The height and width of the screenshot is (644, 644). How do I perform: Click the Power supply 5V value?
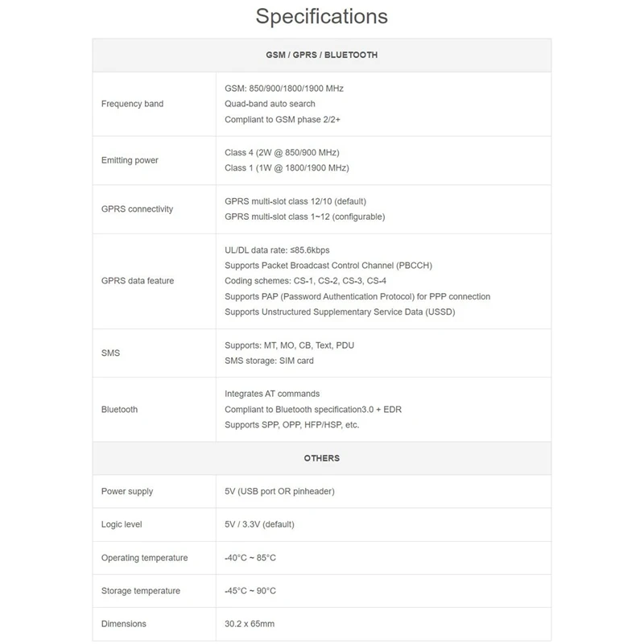279,492
